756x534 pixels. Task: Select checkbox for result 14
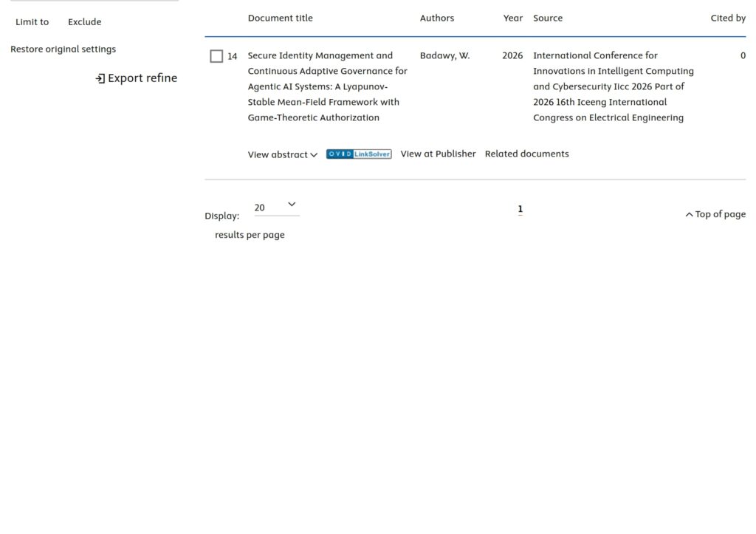pyautogui.click(x=216, y=56)
